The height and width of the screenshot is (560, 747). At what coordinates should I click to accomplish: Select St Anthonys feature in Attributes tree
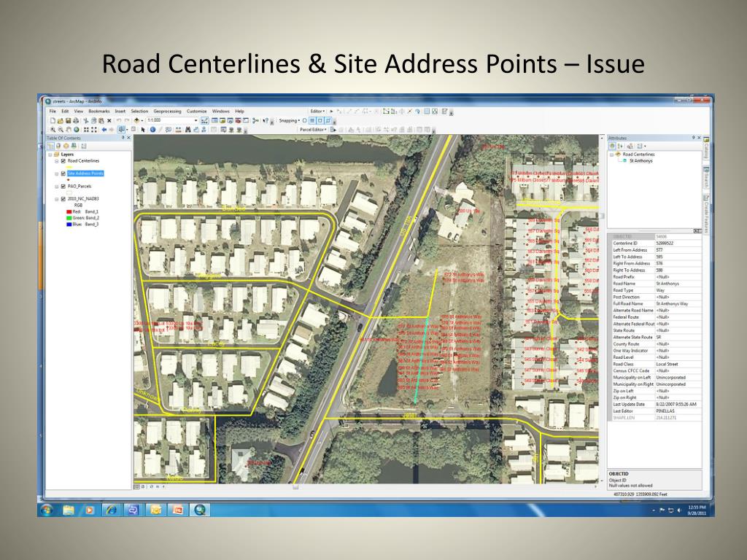[640, 161]
